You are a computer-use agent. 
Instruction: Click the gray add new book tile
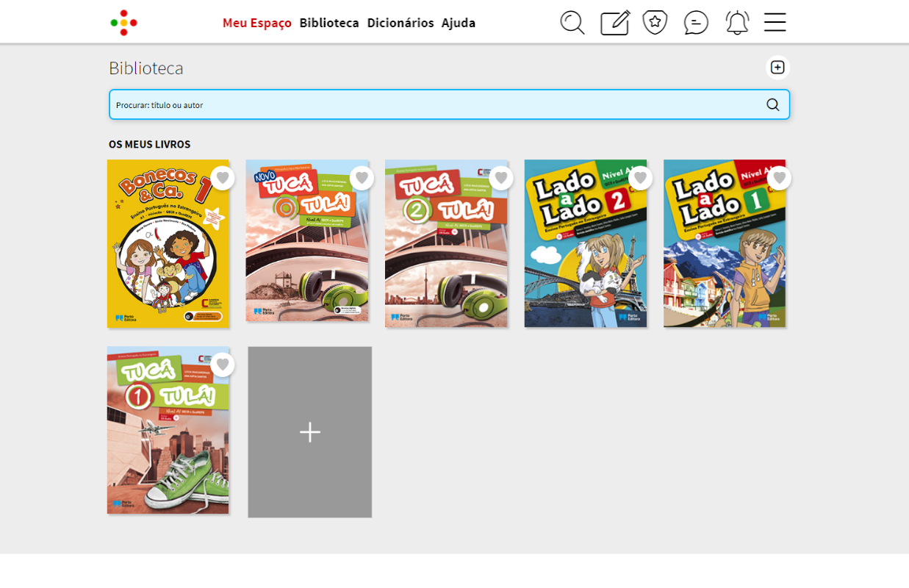tap(310, 432)
